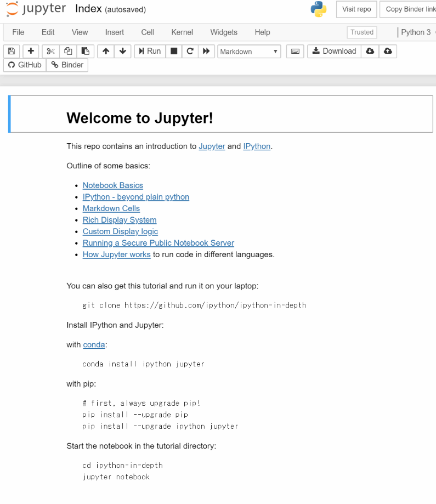
Task: Open the Cell menu
Action: click(x=148, y=32)
